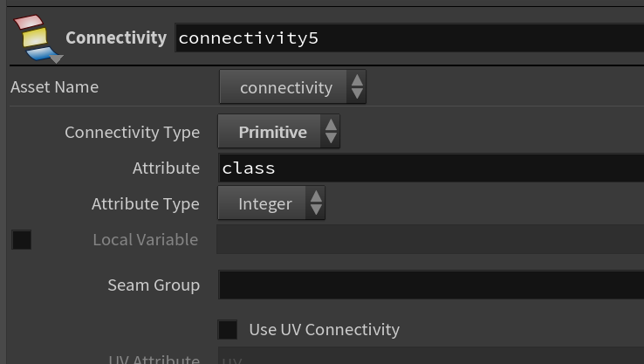Screen dimensions: 644x364
Task: Click the Seam Group parameter label
Action: [154, 285]
